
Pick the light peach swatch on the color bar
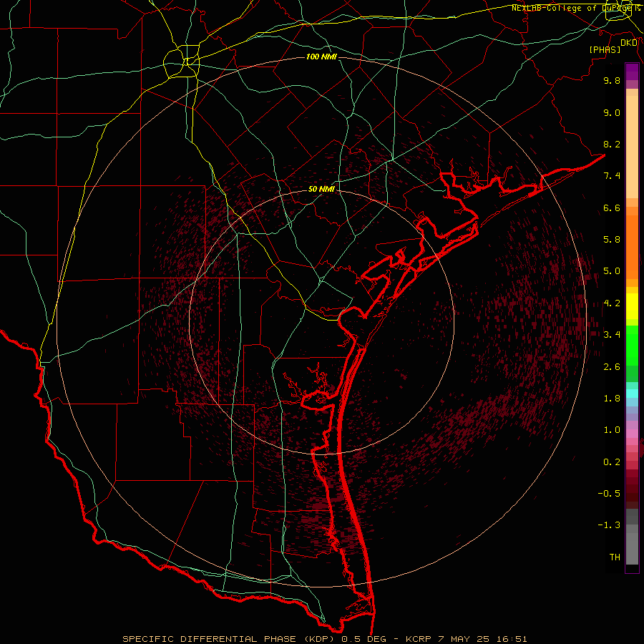click(632, 147)
